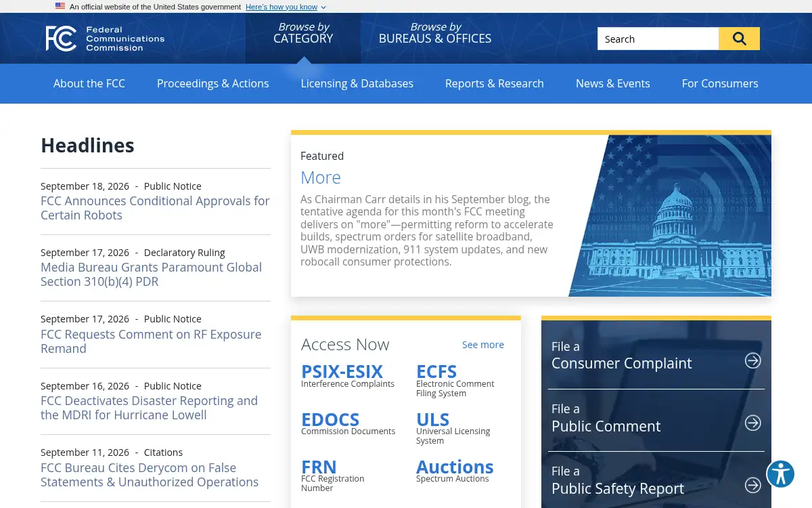Screen dimensions: 812x508
Task: Open ULS Universal Licensing System
Action: [x=453, y=427]
